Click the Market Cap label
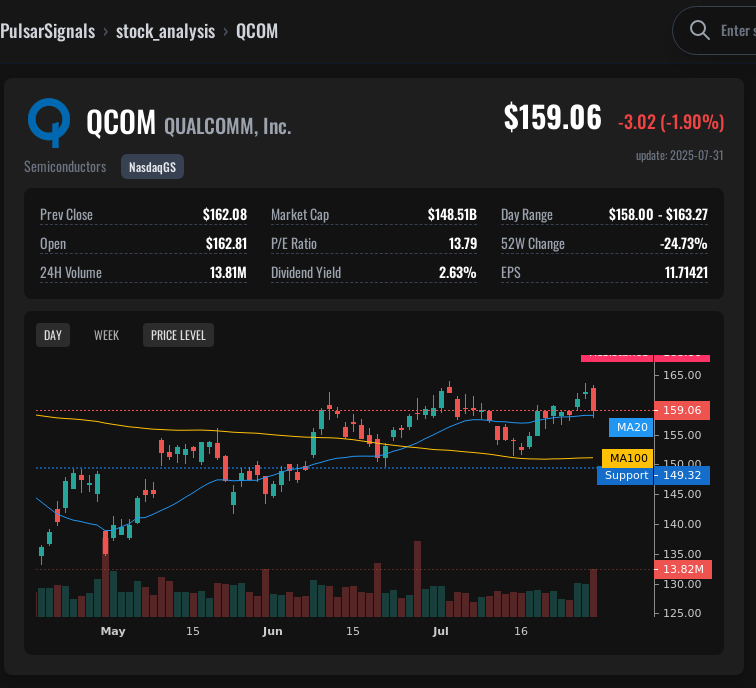Viewport: 756px width, 688px height. [x=300, y=215]
